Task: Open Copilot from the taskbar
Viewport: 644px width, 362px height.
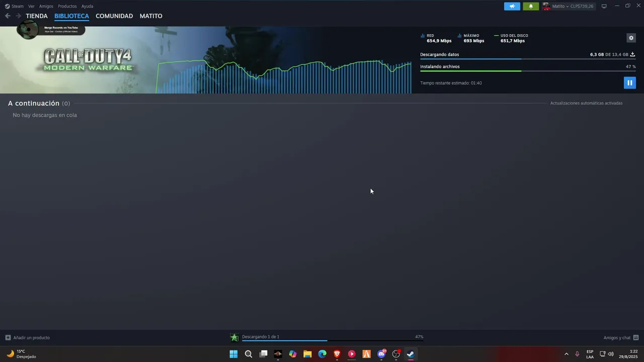Action: coord(293,354)
